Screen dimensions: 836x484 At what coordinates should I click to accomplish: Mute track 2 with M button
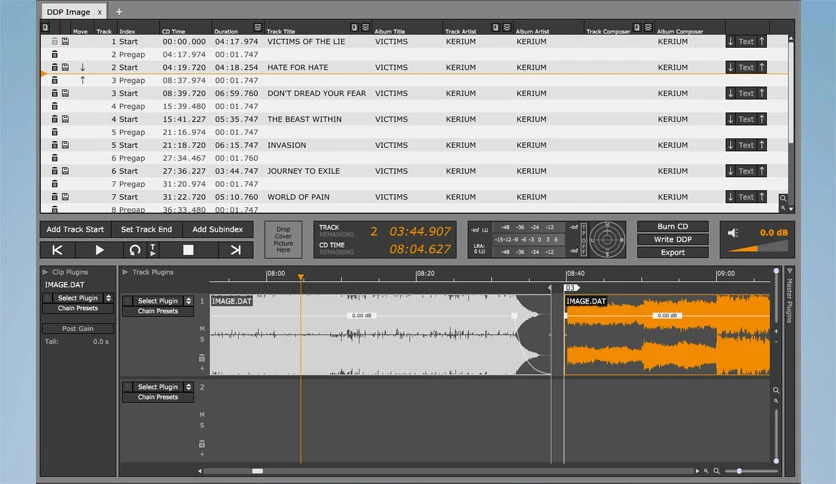coord(202,415)
